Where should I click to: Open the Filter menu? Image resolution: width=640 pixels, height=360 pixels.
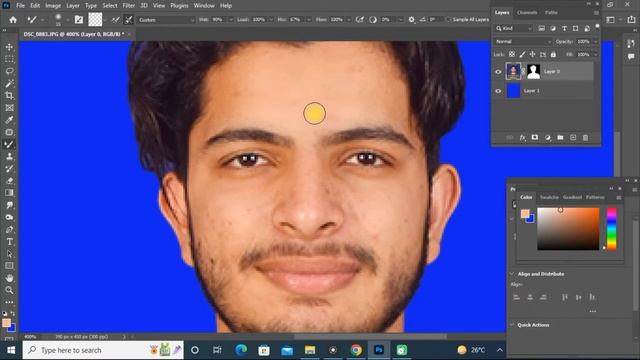[x=129, y=6]
